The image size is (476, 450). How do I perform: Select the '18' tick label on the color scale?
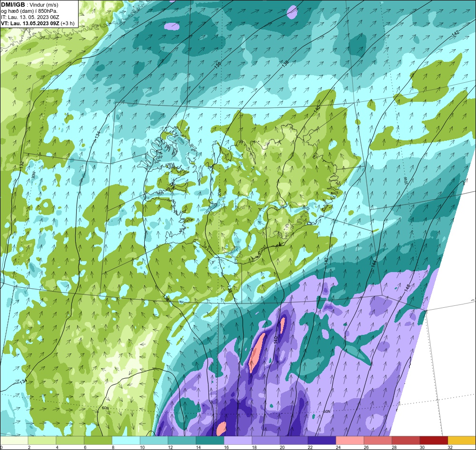(x=254, y=447)
